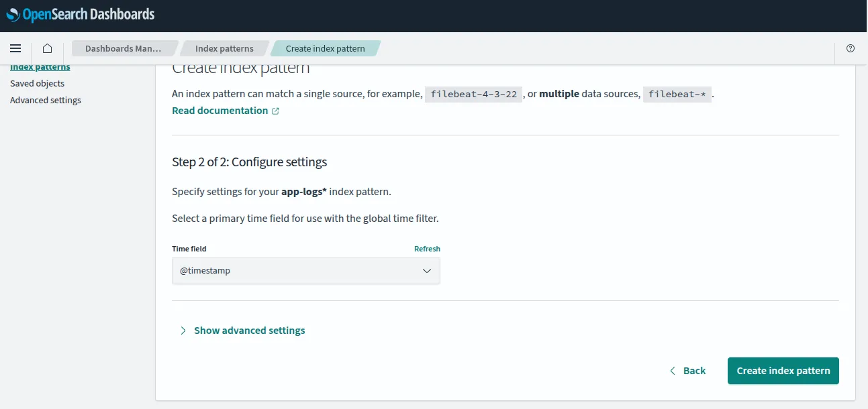Open the @timestamp time field selector
The image size is (868, 409).
(295, 271)
